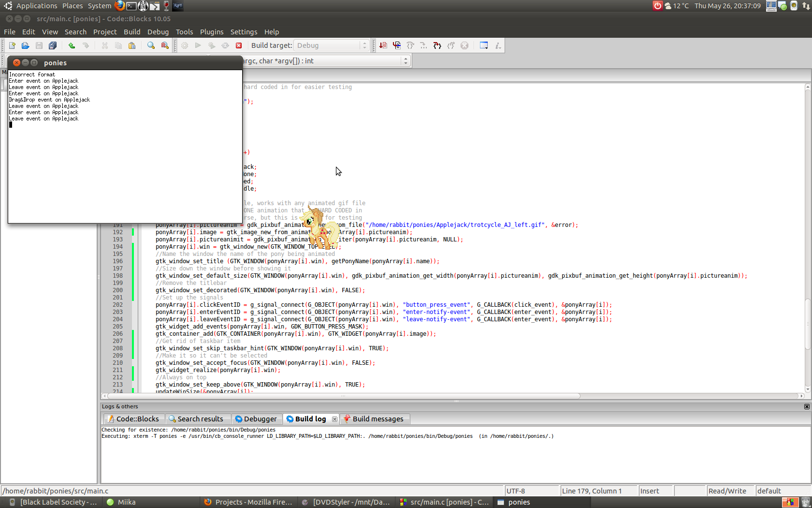Switch to the DVDStyler window in taskbar

tap(346, 502)
